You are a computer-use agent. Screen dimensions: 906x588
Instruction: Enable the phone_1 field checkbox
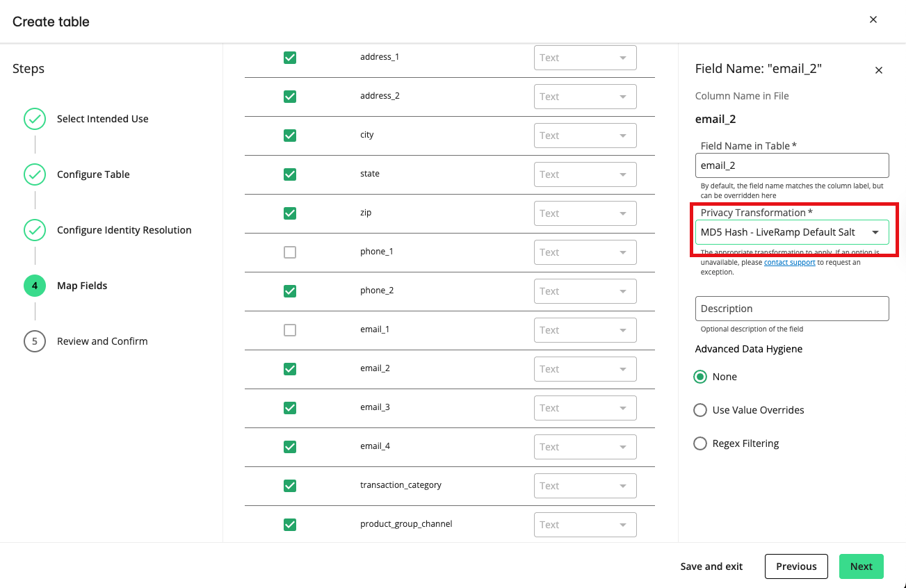pos(290,252)
